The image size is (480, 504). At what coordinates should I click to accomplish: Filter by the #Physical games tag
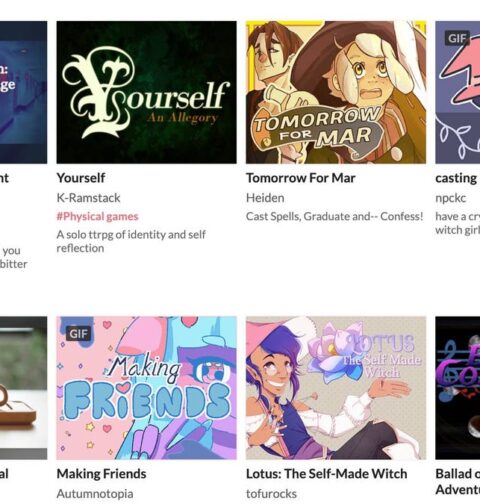97,216
